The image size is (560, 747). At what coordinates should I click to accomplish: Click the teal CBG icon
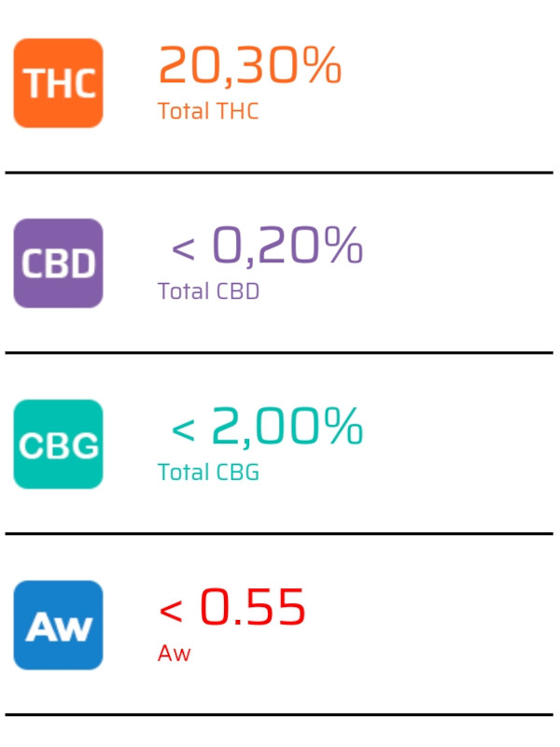pos(58,444)
